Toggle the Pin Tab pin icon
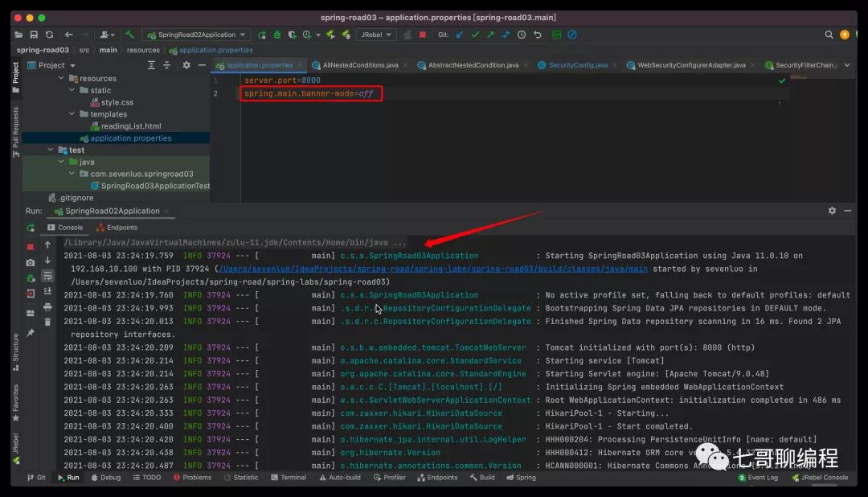The image size is (868, 497). [x=31, y=332]
